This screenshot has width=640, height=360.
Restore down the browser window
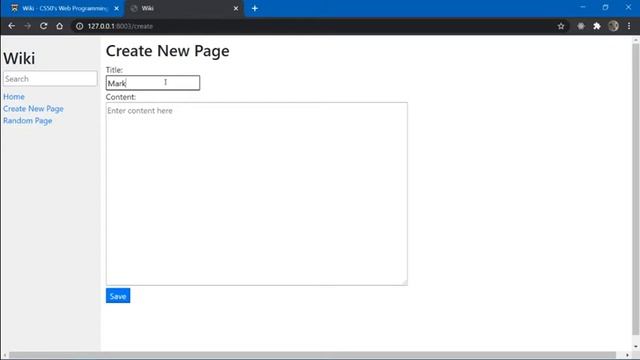pyautogui.click(x=605, y=7)
